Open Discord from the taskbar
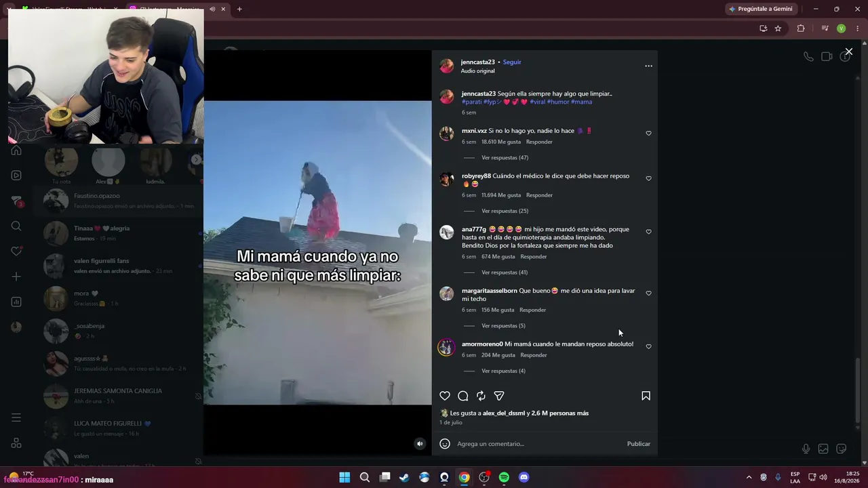868x488 pixels. click(524, 477)
